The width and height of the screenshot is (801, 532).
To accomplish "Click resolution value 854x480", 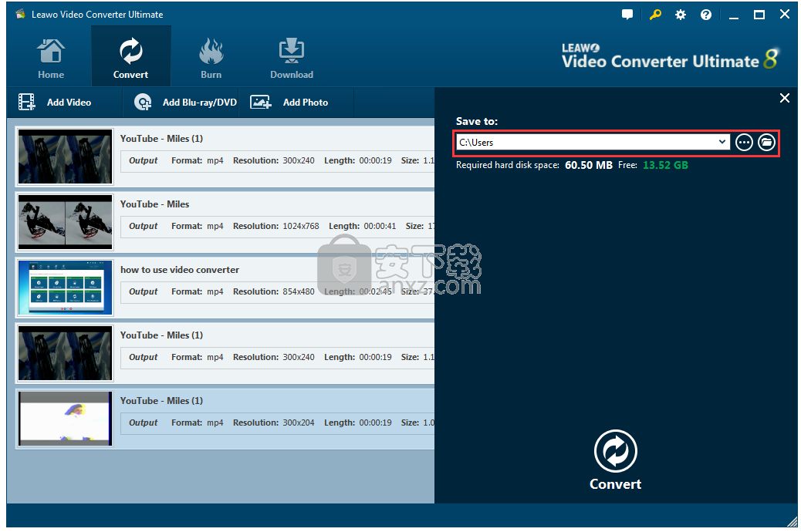I will 299,291.
